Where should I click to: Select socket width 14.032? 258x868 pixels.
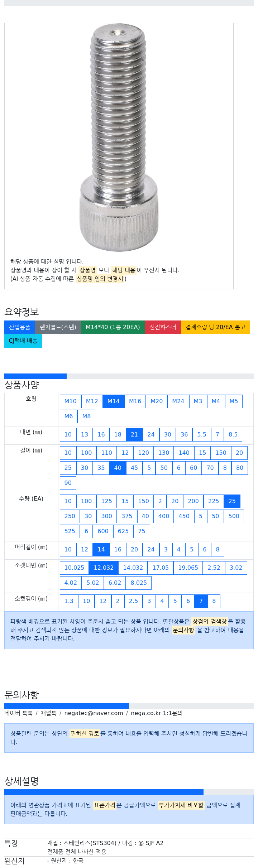coord(133,568)
